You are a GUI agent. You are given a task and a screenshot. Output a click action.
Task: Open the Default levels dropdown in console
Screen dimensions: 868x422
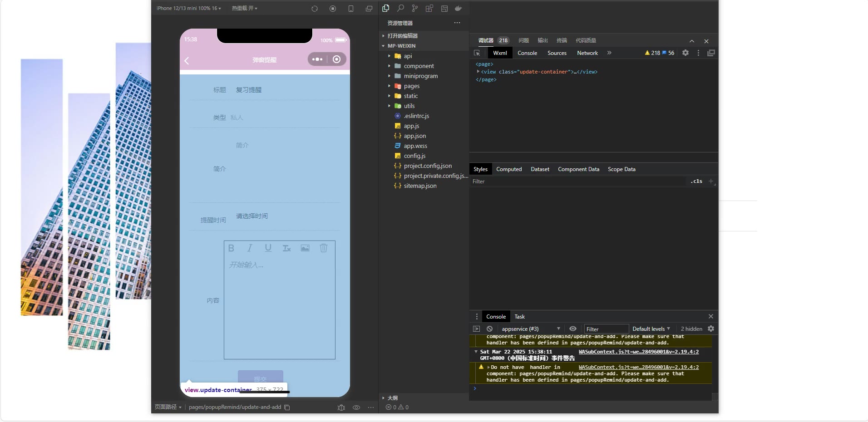[x=651, y=329]
